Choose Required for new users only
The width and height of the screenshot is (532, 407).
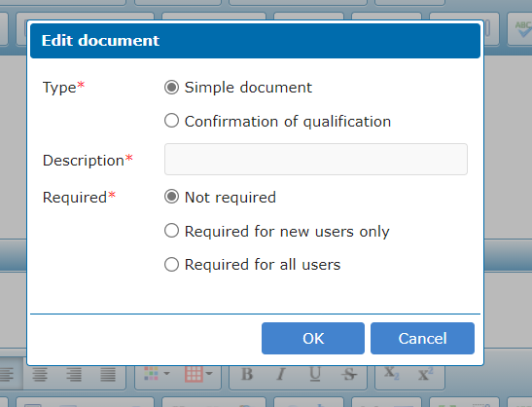point(171,231)
